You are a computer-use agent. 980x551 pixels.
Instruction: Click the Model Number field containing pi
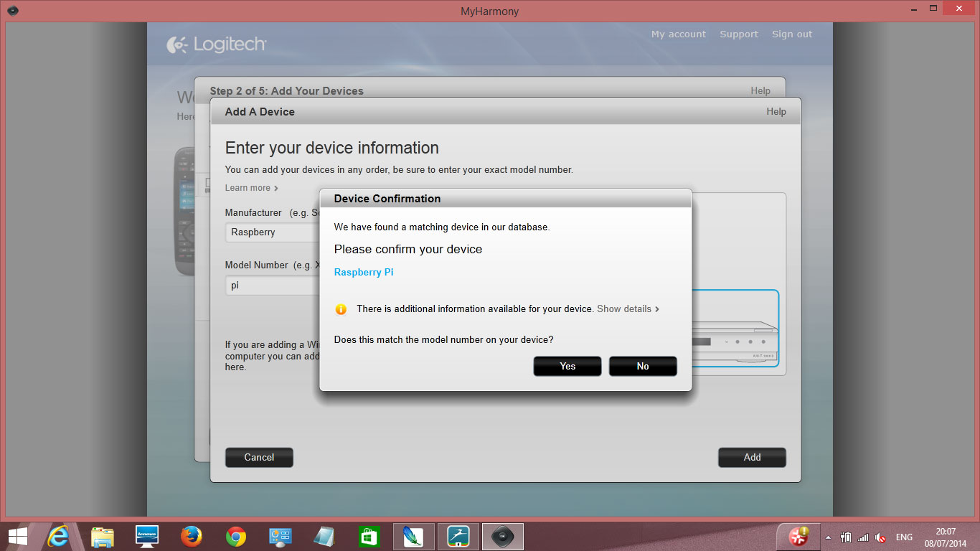coord(273,285)
